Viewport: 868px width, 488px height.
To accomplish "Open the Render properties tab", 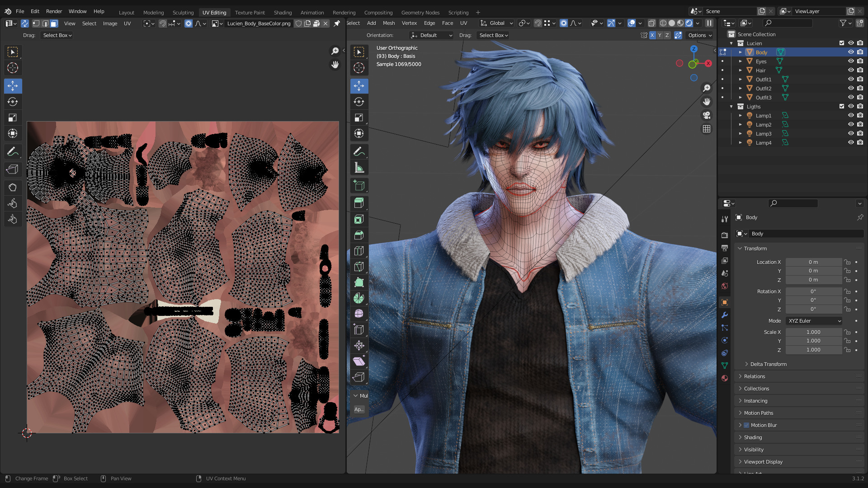I will pos(725,235).
